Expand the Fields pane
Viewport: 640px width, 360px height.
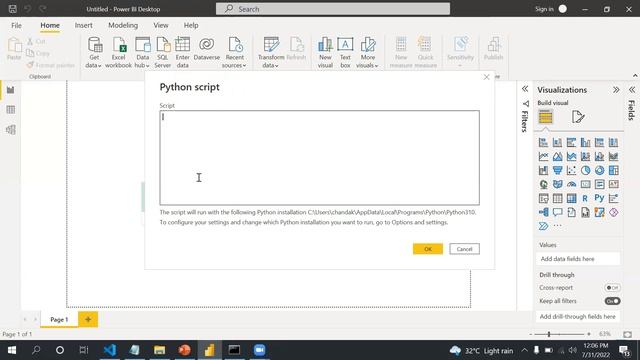[632, 90]
